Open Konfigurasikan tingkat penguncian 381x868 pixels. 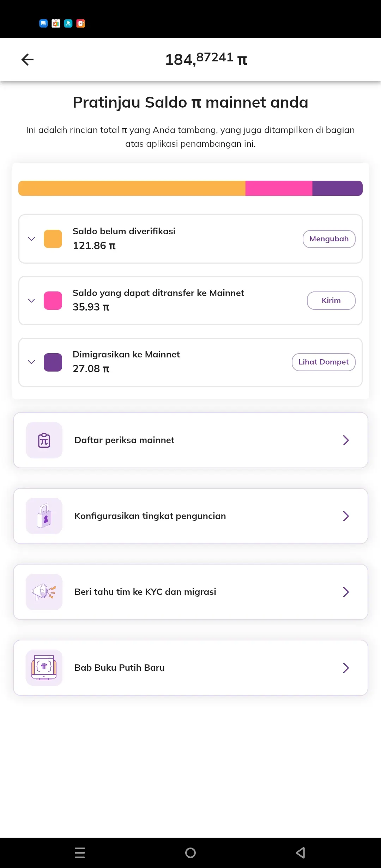190,516
